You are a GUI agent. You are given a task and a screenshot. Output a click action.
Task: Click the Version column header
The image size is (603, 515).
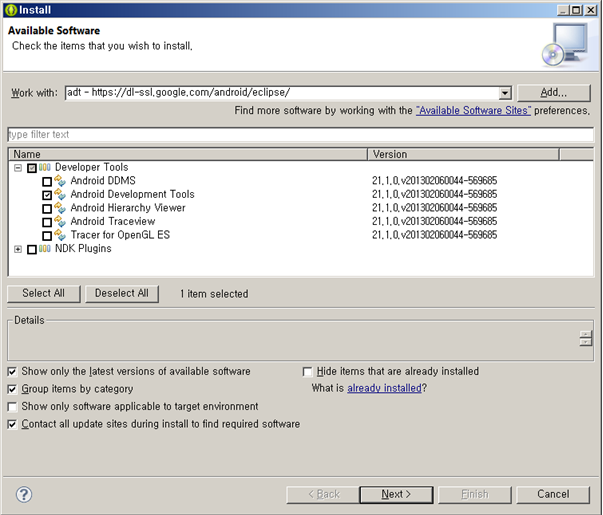pyautogui.click(x=463, y=154)
